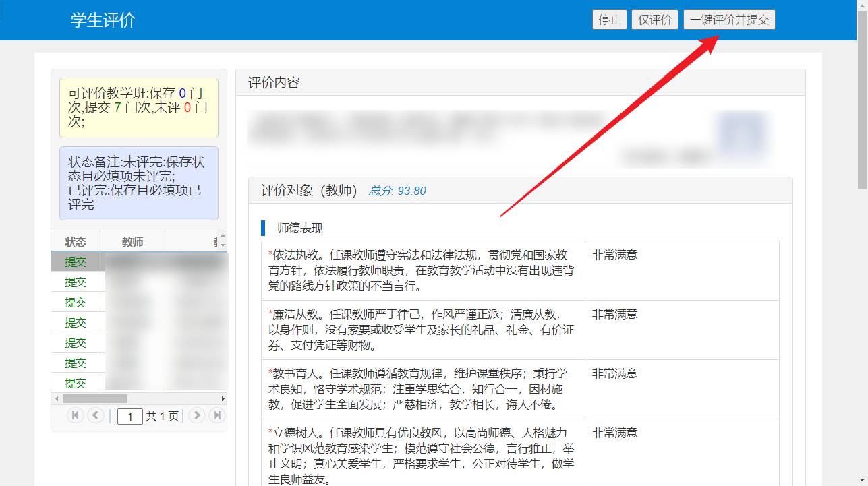Viewport: 868px width, 486px height.
Task: Sort by the 状态 column header
Action: pyautogui.click(x=76, y=241)
